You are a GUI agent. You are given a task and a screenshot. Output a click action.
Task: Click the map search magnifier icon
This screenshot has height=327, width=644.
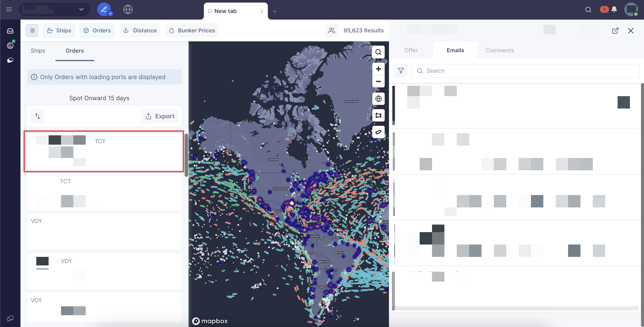click(x=378, y=52)
